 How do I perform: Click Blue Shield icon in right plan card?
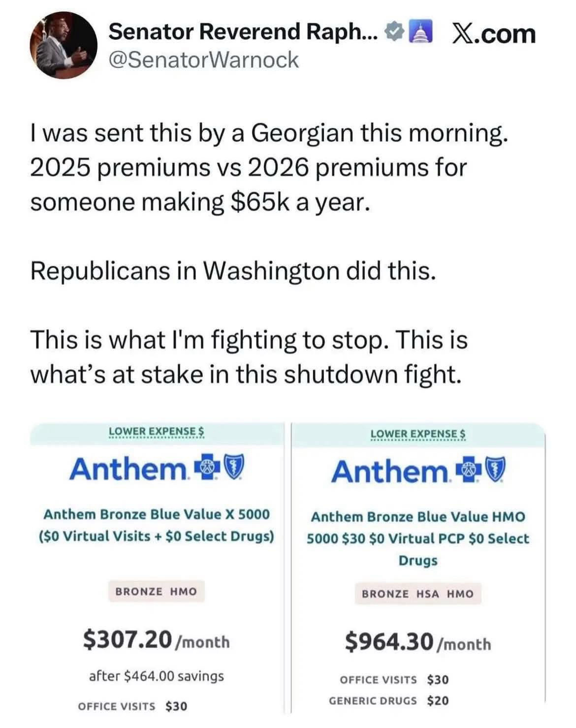click(x=496, y=471)
